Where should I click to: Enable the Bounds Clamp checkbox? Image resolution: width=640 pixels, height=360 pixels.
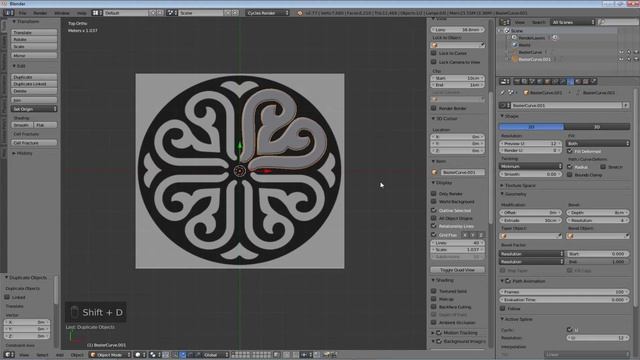tap(570, 175)
